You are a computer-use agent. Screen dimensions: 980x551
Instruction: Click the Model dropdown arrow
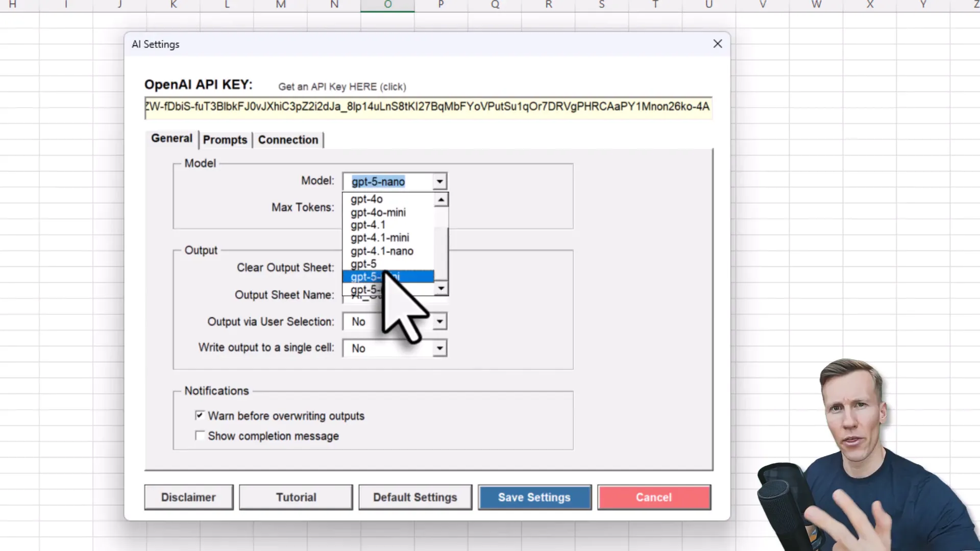click(439, 182)
